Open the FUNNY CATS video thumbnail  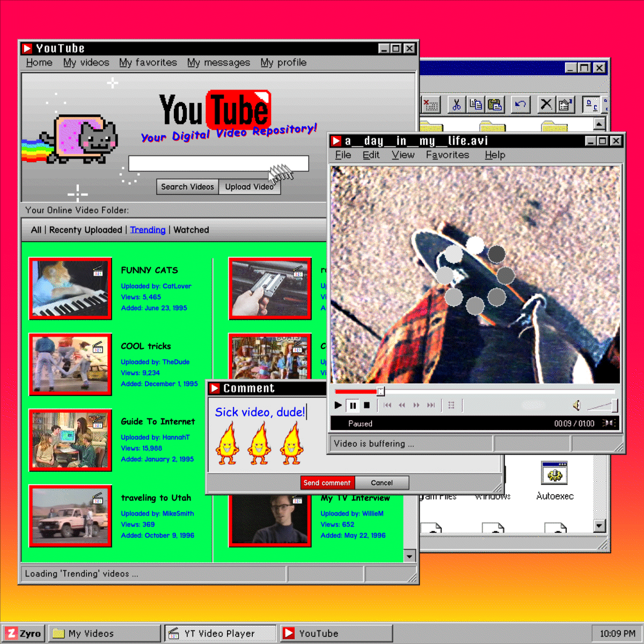(x=70, y=289)
